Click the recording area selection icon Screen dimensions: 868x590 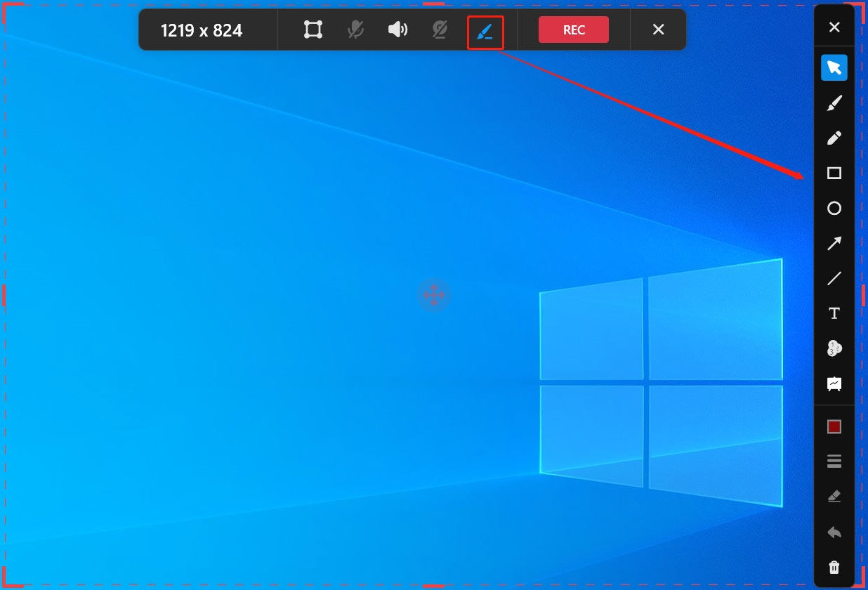pyautogui.click(x=312, y=29)
